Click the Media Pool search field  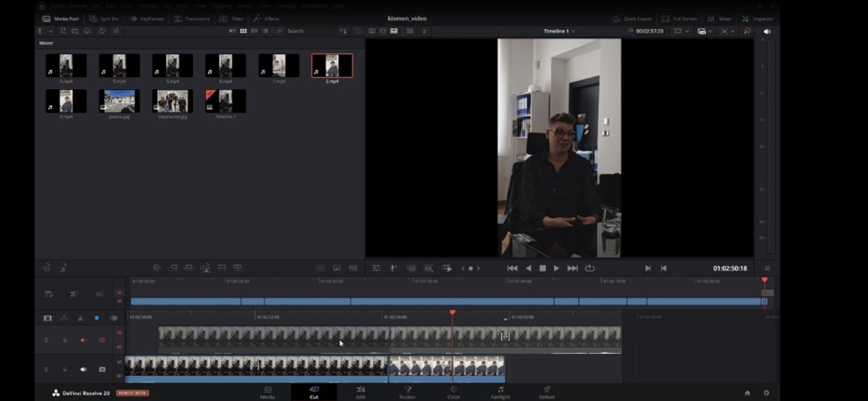tap(308, 31)
